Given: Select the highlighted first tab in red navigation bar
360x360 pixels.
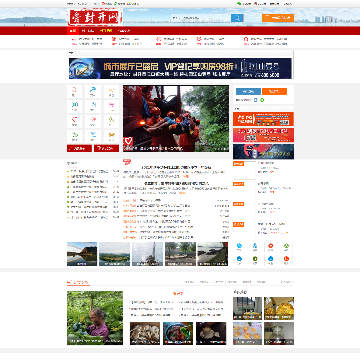Looking at the screenshot, I should click(x=73, y=31).
